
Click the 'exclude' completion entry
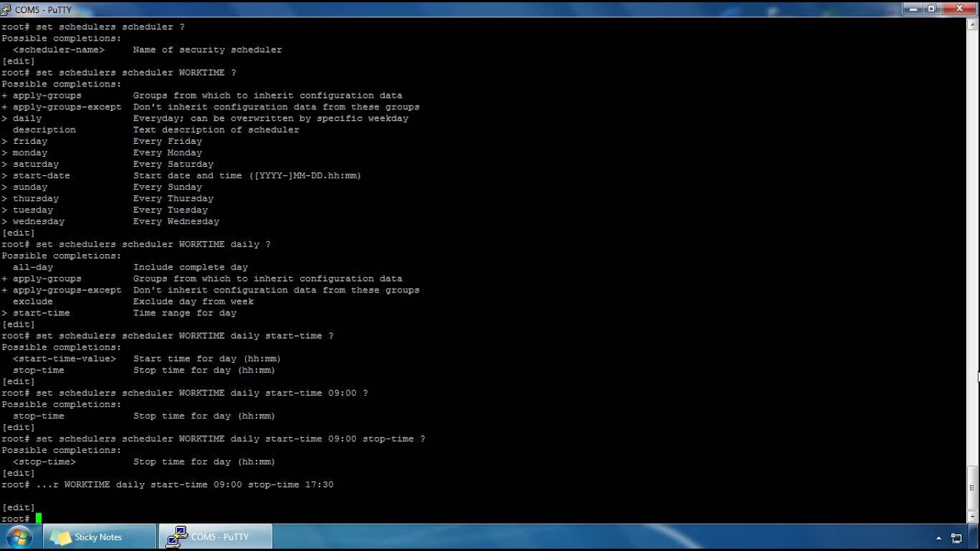[x=33, y=302]
